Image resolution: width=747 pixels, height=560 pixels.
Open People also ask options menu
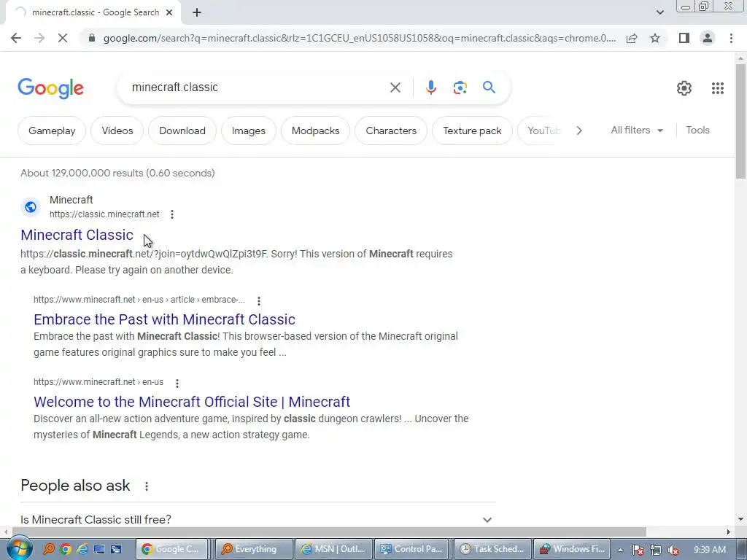[x=146, y=486]
